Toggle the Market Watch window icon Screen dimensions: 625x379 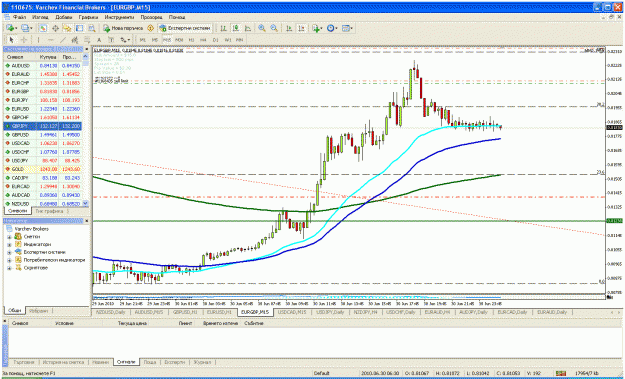43,28
